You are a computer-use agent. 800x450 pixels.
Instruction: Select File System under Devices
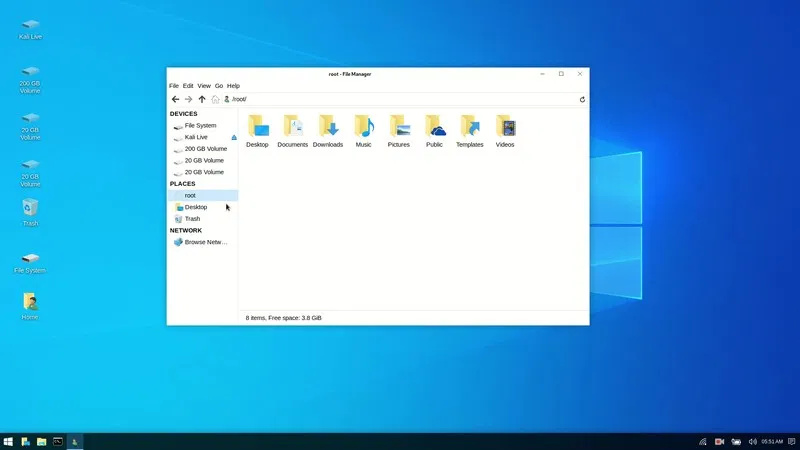(x=200, y=126)
